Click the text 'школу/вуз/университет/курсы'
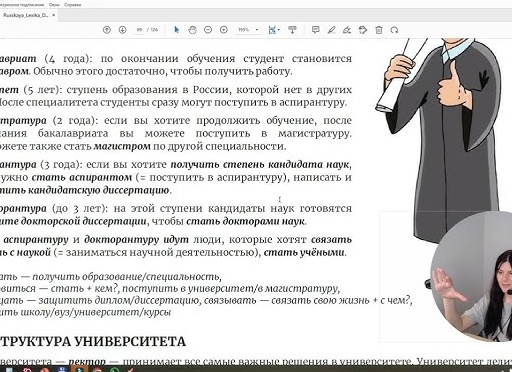512x372 pixels. pos(96,312)
